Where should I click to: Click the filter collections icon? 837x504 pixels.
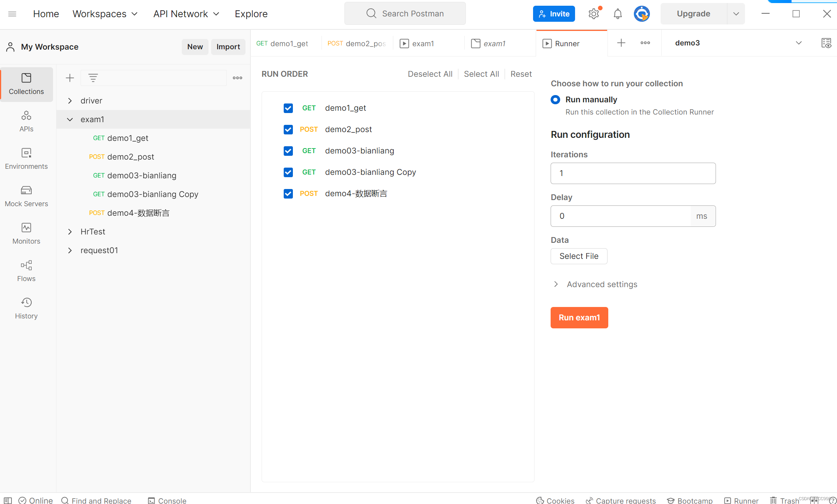[x=93, y=78]
